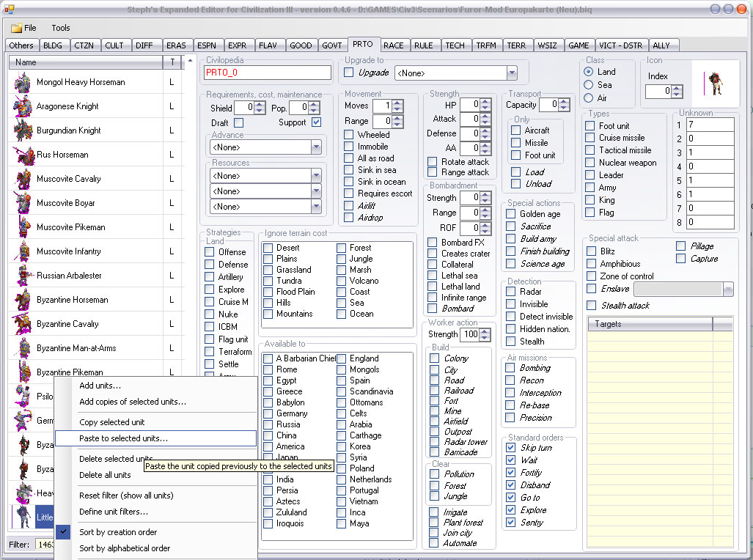Image resolution: width=753 pixels, height=560 pixels.
Task: Check the Blitz special attack box
Action: pos(592,251)
